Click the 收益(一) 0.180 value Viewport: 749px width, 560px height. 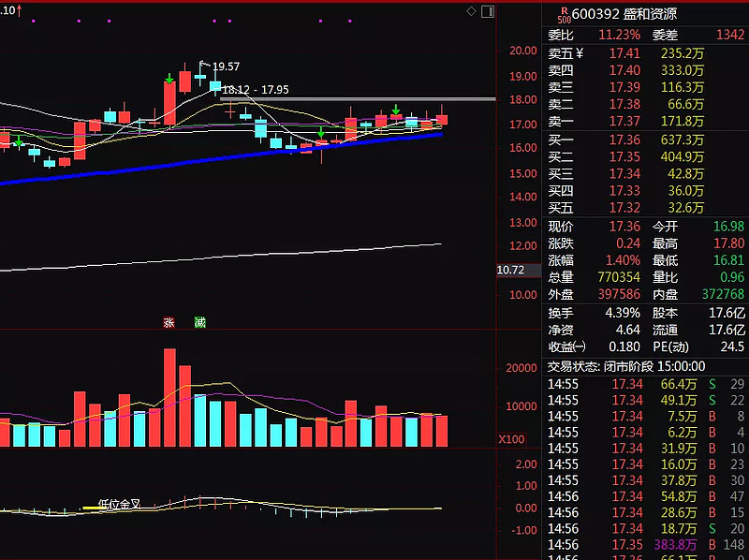click(x=624, y=346)
